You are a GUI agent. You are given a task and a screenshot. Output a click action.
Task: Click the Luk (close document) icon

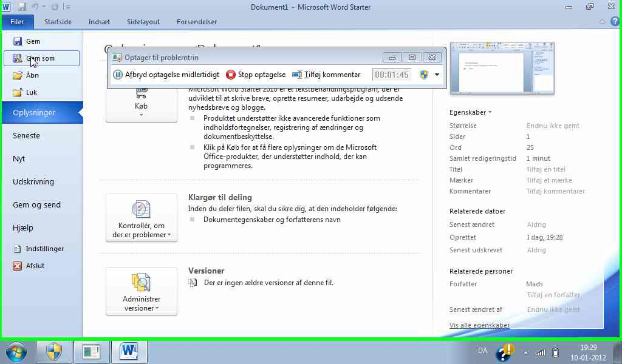(18, 92)
